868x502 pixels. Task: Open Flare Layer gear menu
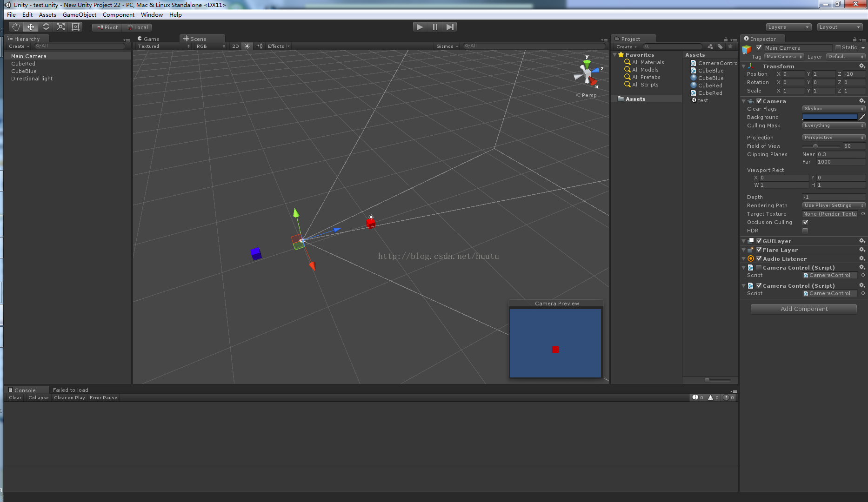(x=861, y=250)
